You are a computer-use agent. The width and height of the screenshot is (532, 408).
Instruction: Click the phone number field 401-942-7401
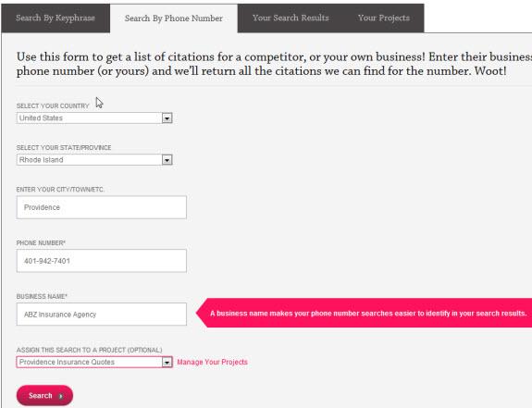[102, 261]
